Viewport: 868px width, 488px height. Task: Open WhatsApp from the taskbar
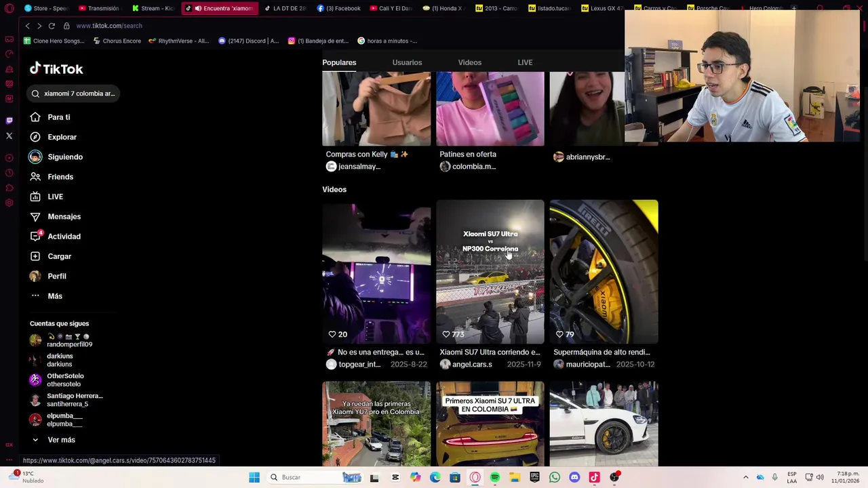[555, 477]
